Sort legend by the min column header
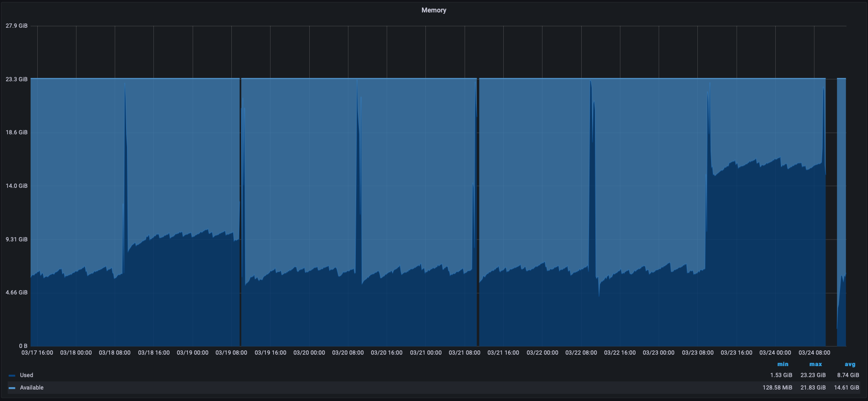This screenshot has height=401, width=868. point(783,364)
